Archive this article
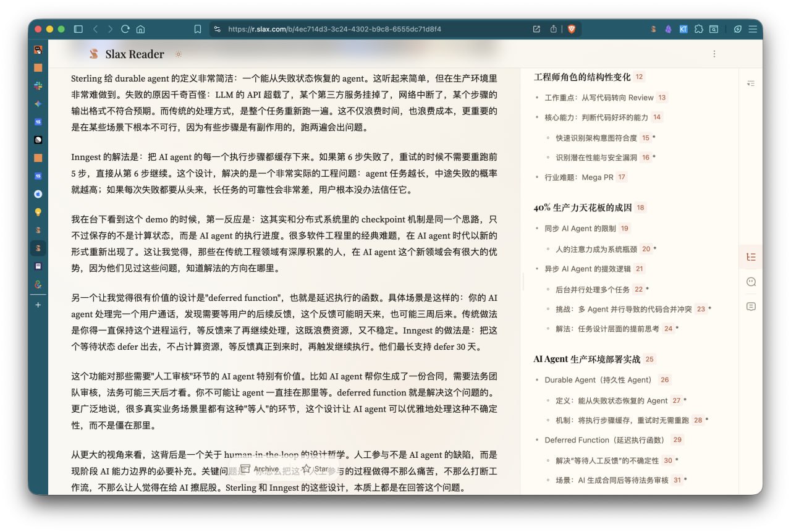 pyautogui.click(x=260, y=469)
